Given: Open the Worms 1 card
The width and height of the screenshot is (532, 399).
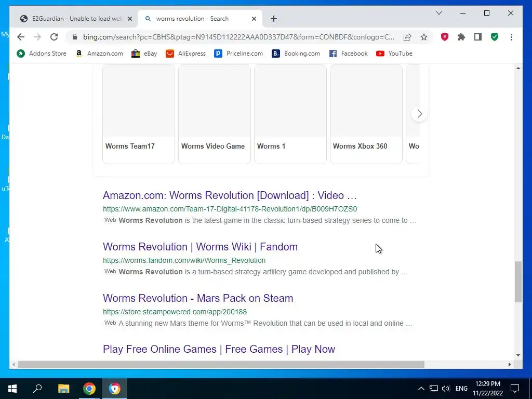Looking at the screenshot, I should click(290, 114).
